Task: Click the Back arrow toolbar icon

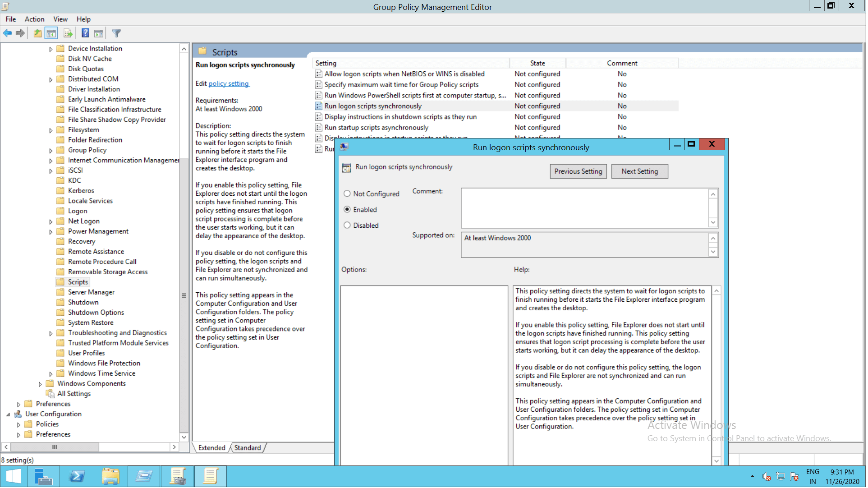Action: point(8,33)
